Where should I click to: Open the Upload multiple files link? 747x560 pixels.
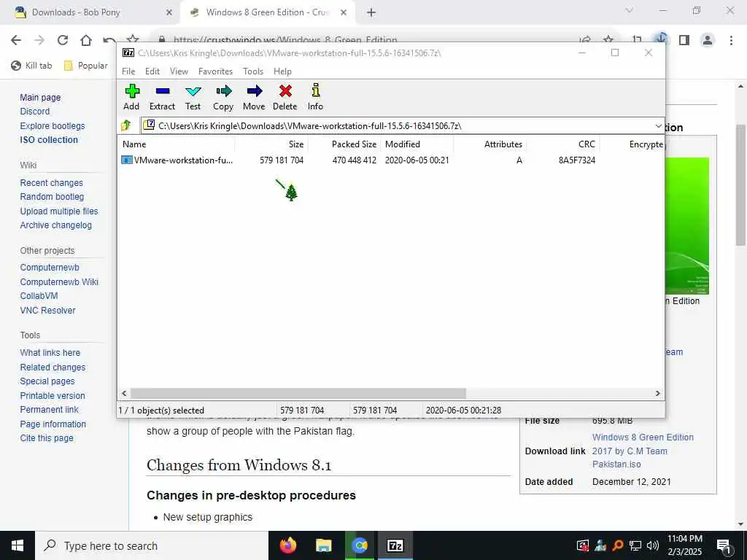pos(59,211)
